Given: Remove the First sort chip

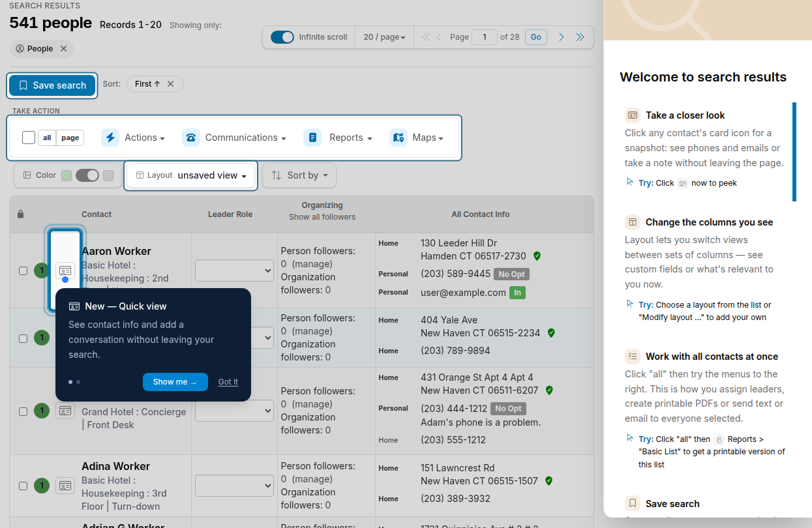Looking at the screenshot, I should (x=170, y=84).
